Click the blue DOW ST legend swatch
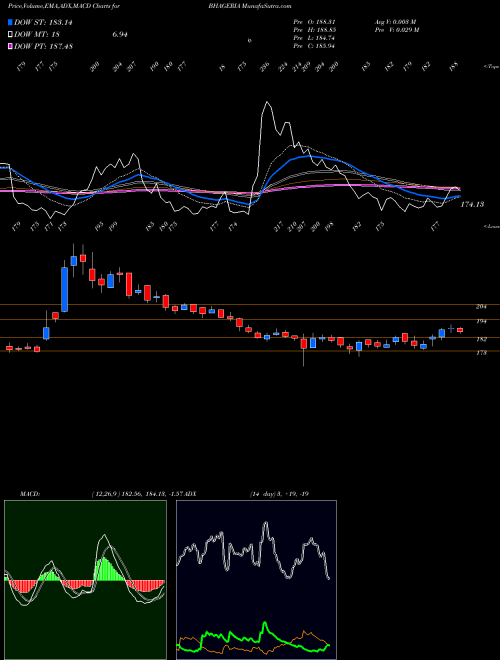This screenshot has width=500, height=660. pos(11,23)
